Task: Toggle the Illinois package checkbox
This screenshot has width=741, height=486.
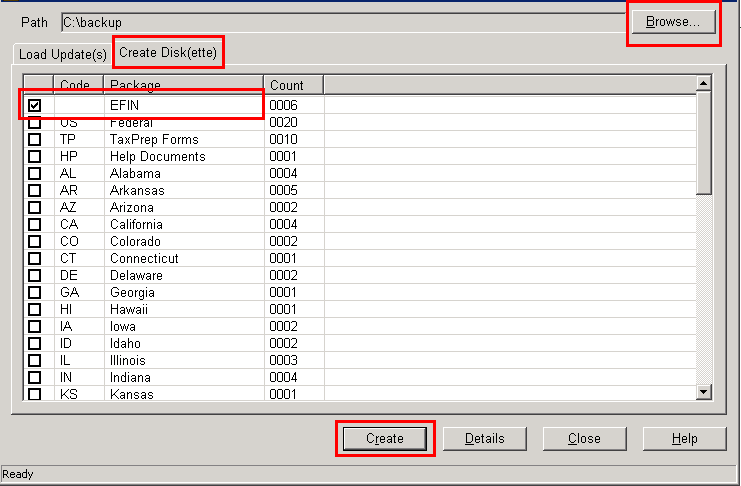Action: click(35, 360)
